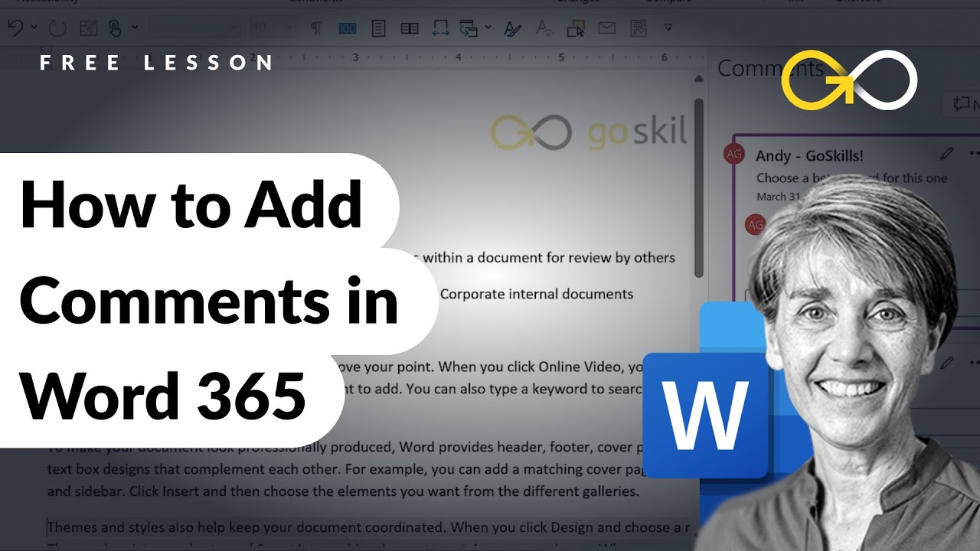
Task: Click the Zoom 100% icon
Action: tap(347, 28)
